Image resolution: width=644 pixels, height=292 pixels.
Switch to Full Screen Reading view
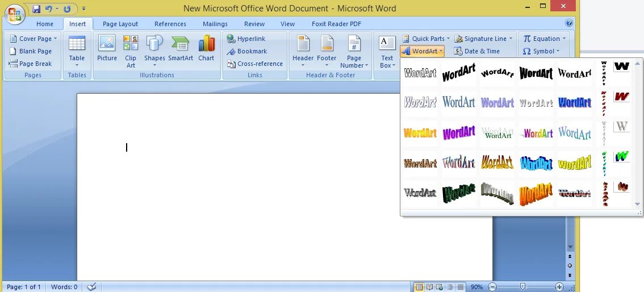tap(429, 287)
